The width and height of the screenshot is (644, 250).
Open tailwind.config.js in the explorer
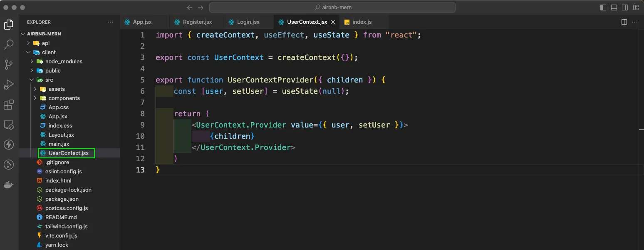[69, 226]
